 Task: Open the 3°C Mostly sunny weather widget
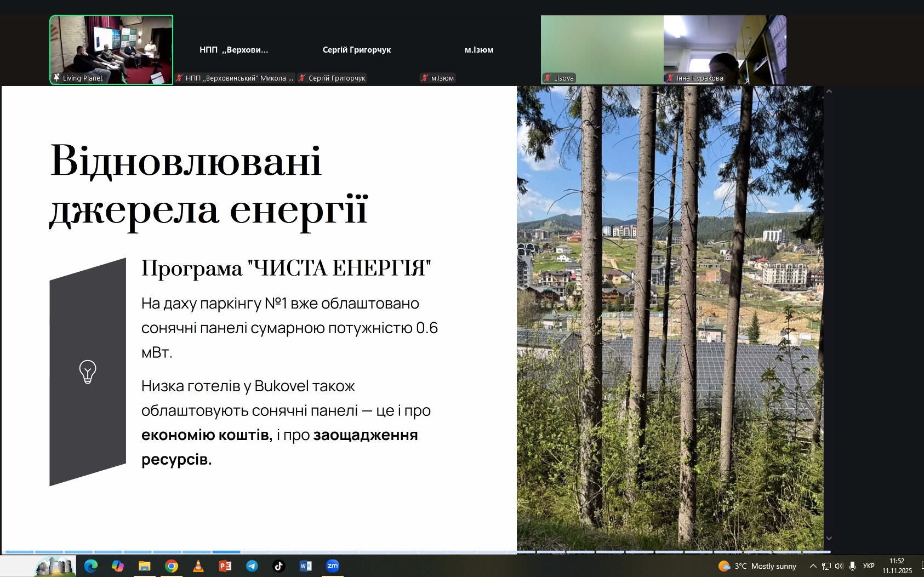point(757,566)
